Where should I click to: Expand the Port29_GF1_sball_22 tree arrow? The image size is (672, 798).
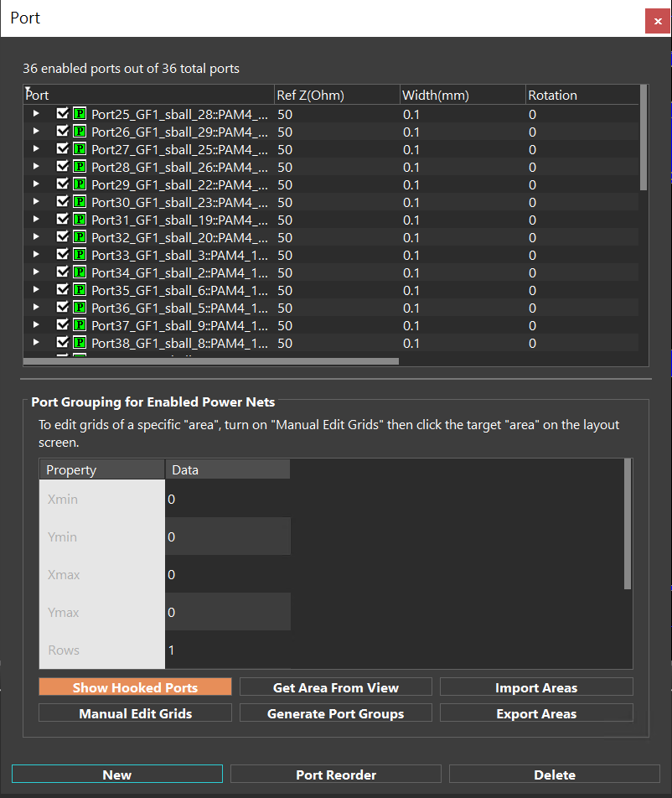(x=36, y=184)
